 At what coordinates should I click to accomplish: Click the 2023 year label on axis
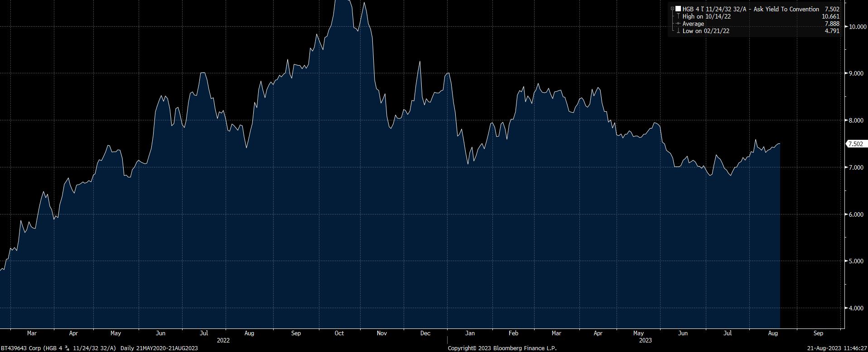646,340
